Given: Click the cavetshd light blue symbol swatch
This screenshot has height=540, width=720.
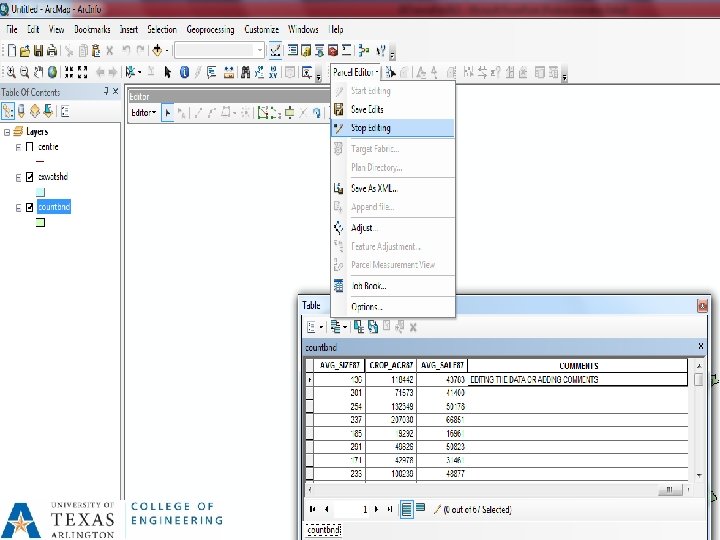Looking at the screenshot, I should coord(40,192).
